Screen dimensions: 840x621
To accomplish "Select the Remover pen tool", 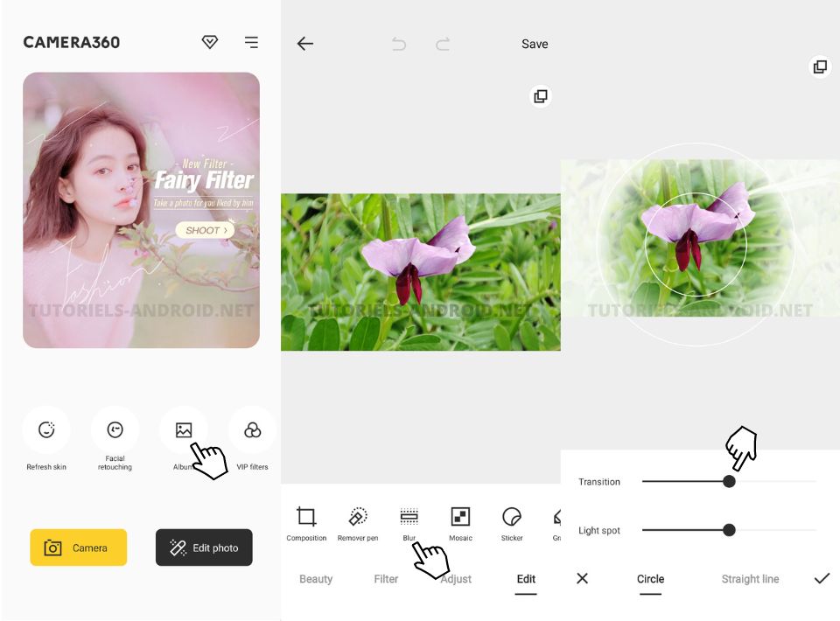I will coord(358,523).
